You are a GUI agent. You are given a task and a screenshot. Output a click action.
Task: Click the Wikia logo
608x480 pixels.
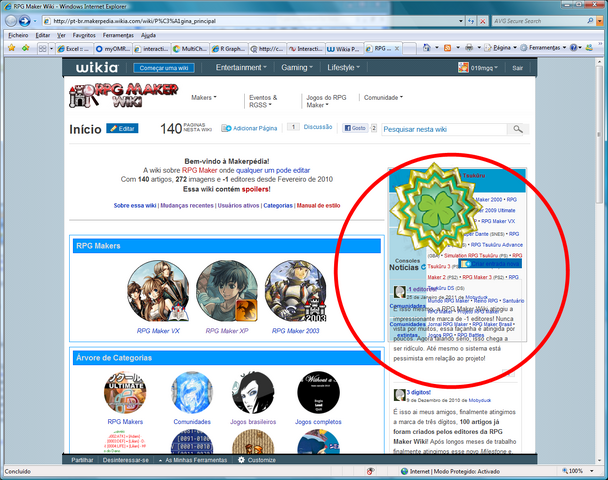coord(97,67)
